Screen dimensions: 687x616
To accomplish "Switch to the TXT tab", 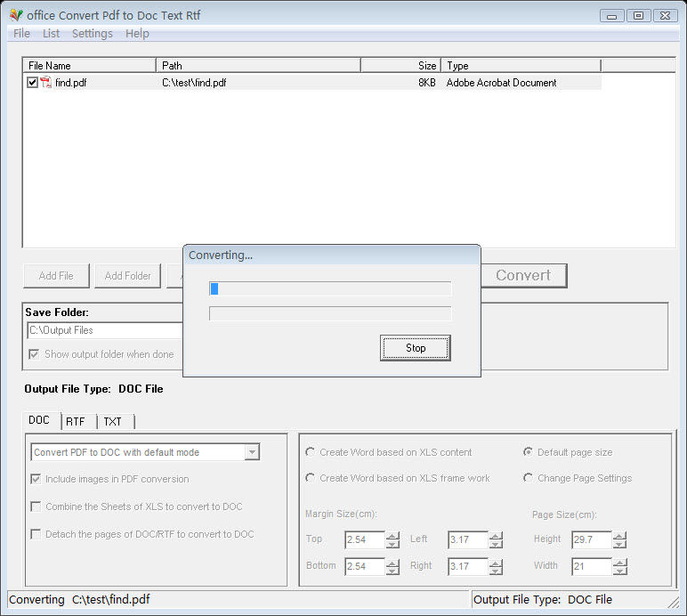I will pyautogui.click(x=113, y=422).
